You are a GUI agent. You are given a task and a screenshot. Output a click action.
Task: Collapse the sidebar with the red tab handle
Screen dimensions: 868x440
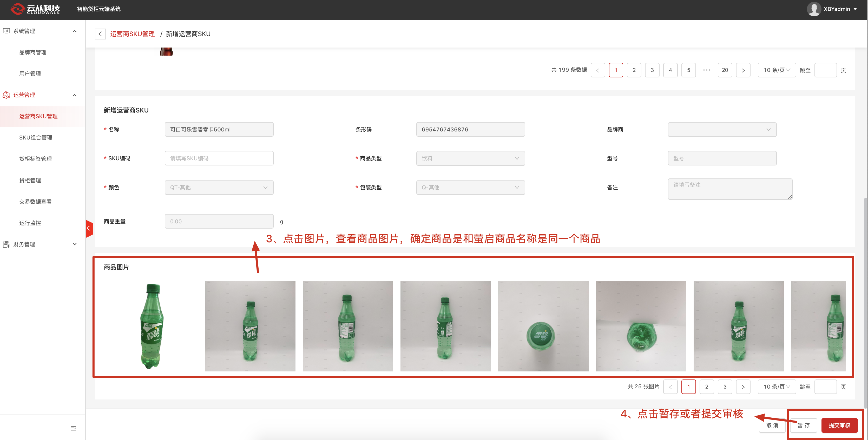(x=89, y=229)
